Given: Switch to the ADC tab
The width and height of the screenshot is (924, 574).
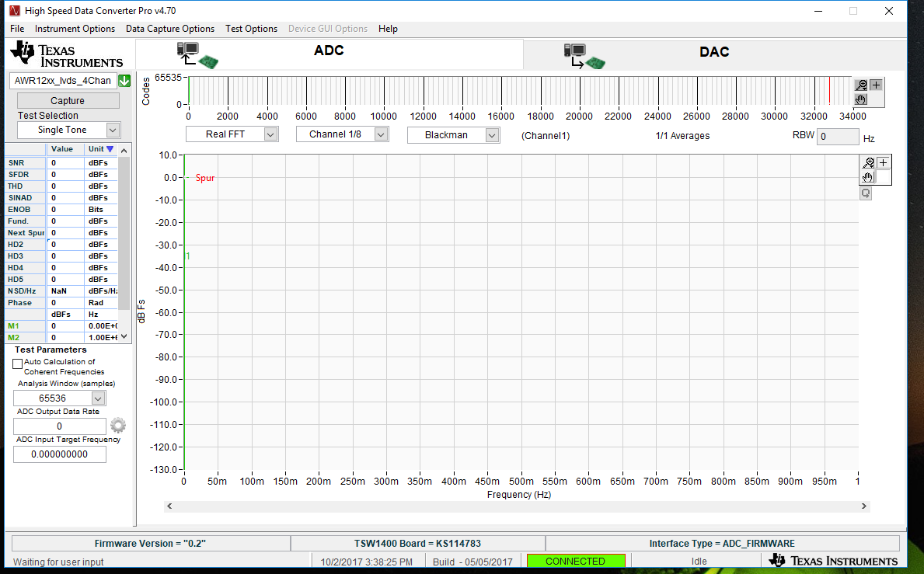Looking at the screenshot, I should (329, 54).
